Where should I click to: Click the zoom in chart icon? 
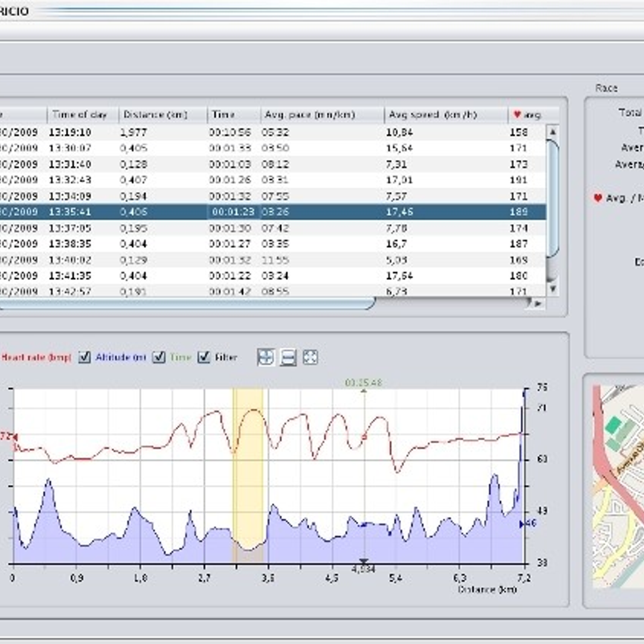click(266, 357)
